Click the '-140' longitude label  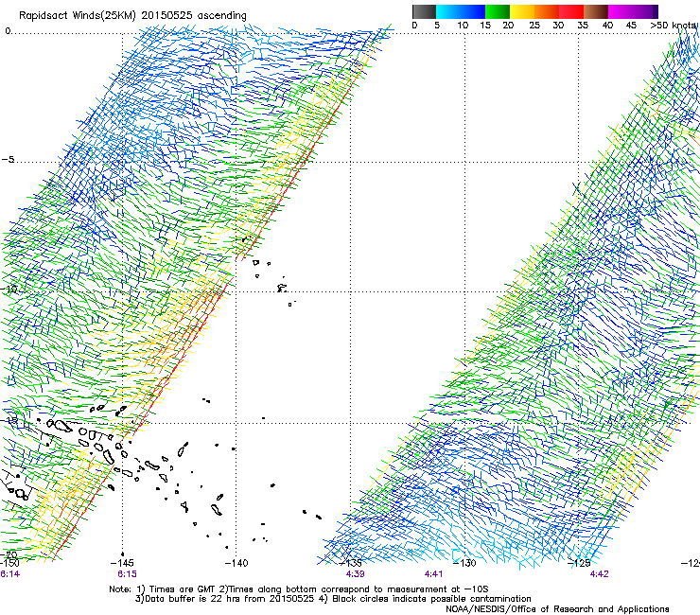point(236,563)
